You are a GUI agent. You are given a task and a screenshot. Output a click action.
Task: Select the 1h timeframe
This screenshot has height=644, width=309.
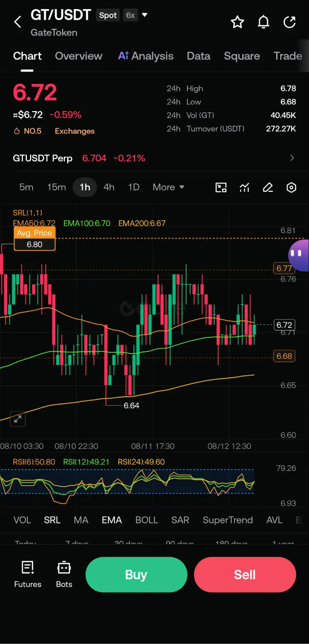pos(85,187)
